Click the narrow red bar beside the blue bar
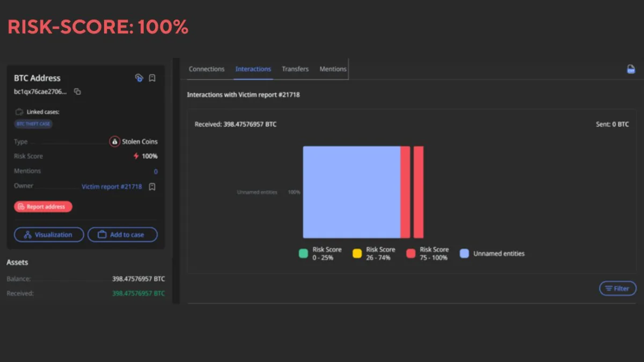The height and width of the screenshot is (362, 644). [x=405, y=192]
